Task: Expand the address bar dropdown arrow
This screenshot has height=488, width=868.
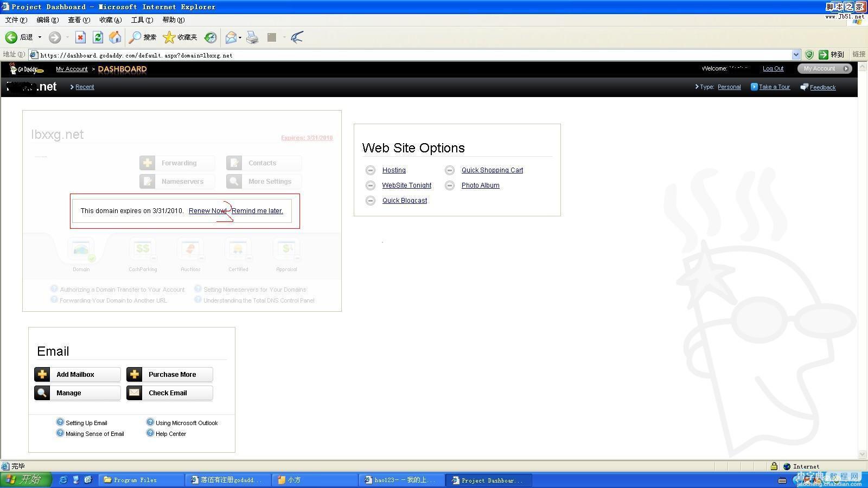Action: (796, 55)
